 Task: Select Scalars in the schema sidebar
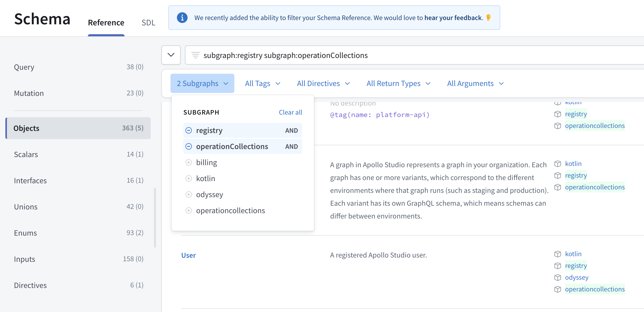coord(79,154)
